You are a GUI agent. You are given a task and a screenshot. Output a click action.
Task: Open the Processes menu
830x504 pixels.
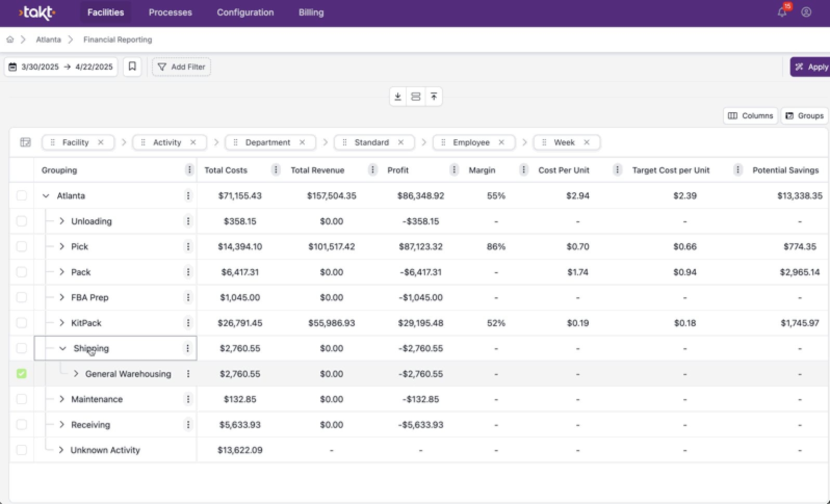pyautogui.click(x=170, y=12)
